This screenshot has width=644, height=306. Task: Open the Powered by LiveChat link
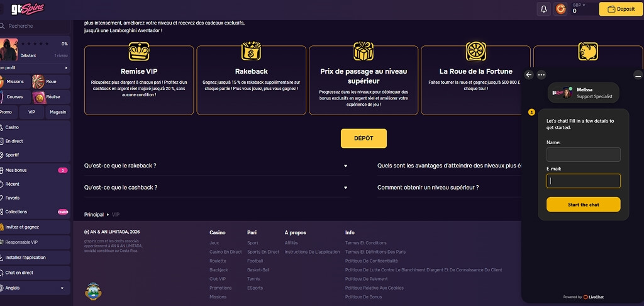coord(583,297)
